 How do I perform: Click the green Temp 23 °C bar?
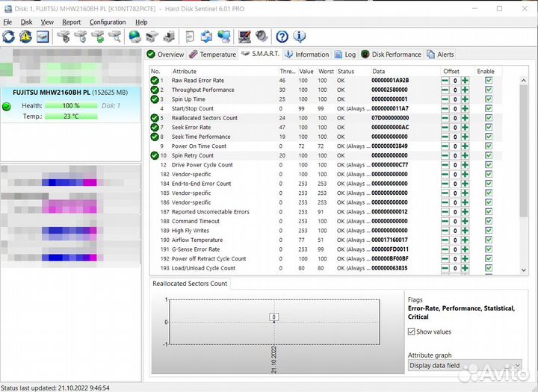point(71,116)
